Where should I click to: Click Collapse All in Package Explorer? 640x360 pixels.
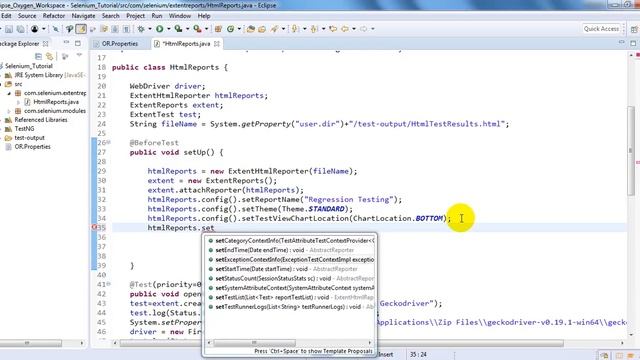[x=38, y=56]
